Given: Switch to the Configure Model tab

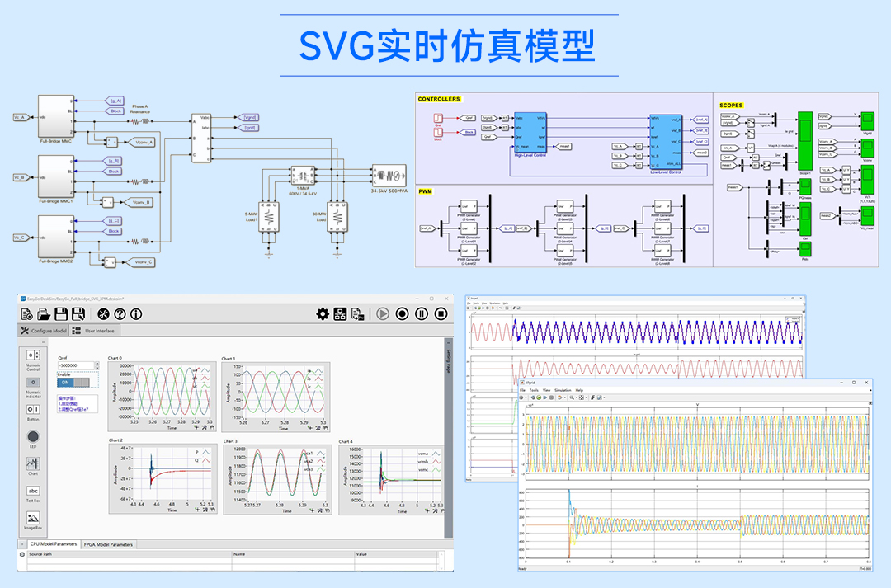Looking at the screenshot, I should (44, 330).
